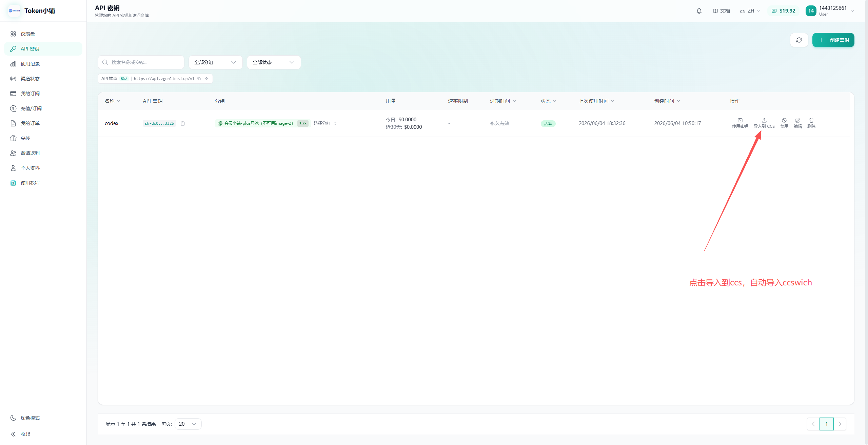Click the 1.2x multiplier badge
Screen dimensions: 868x445
[x=303, y=123]
